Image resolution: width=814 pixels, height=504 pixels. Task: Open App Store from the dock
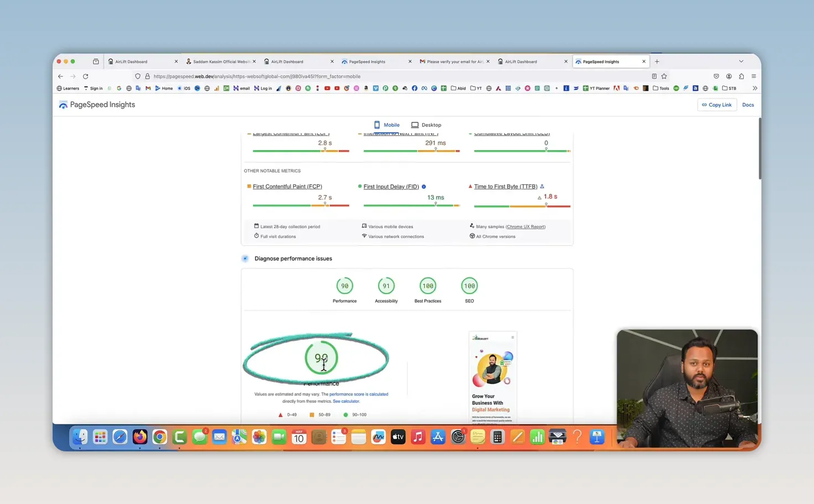pyautogui.click(x=437, y=437)
